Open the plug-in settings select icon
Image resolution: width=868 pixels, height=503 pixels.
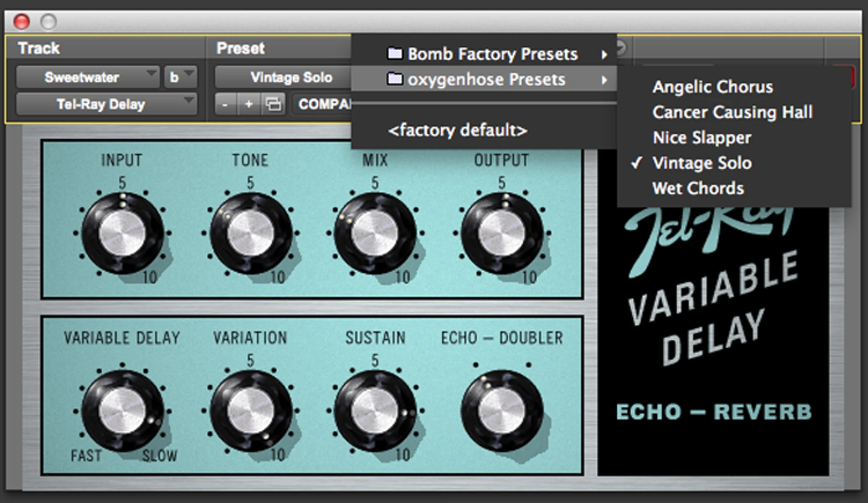[x=273, y=104]
